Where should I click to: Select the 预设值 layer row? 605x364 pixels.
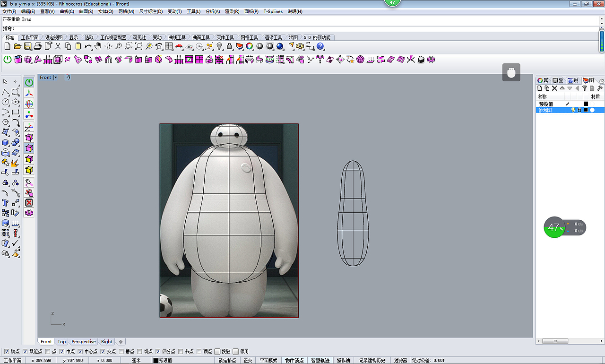click(570, 104)
